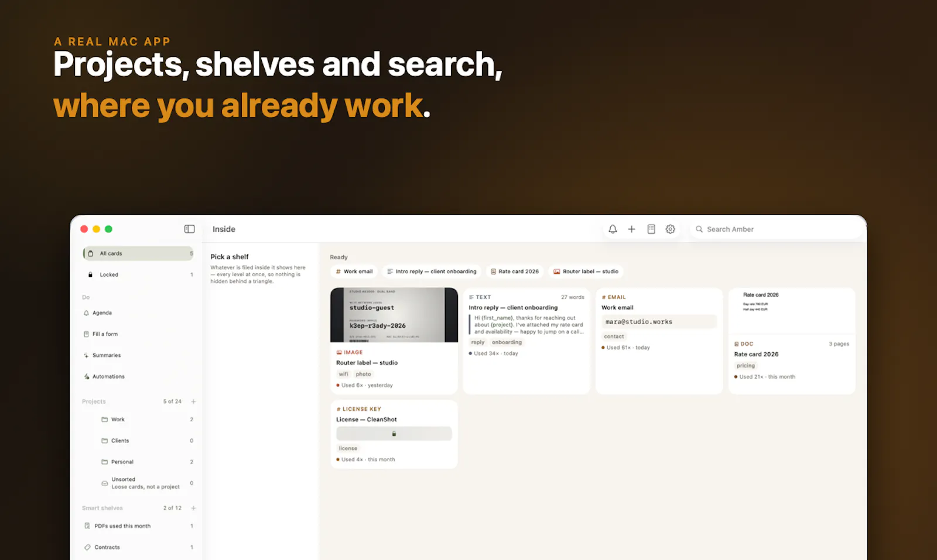Select the Locked cards item

[138, 274]
